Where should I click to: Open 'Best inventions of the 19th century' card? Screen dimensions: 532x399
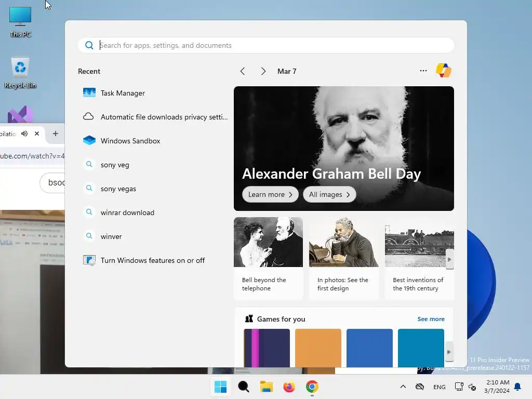[419, 259]
